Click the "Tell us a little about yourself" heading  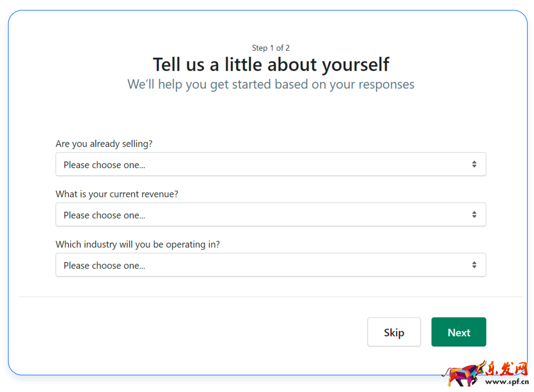click(271, 65)
